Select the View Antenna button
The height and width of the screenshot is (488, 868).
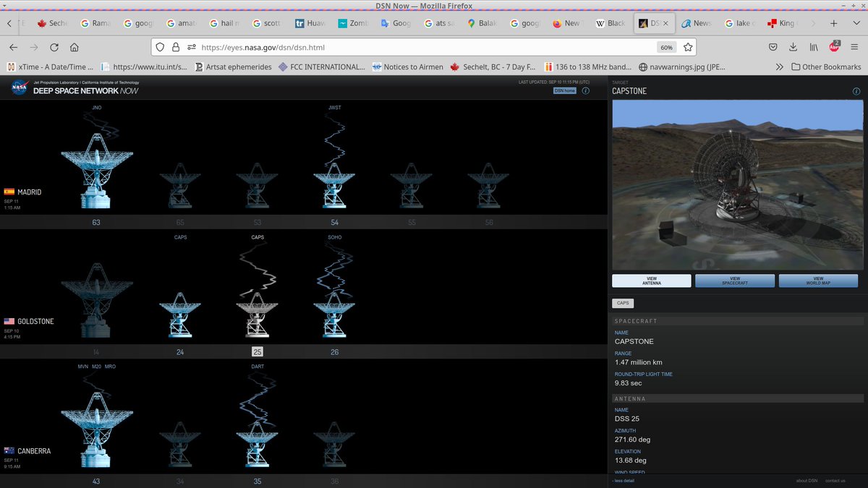[x=652, y=281]
